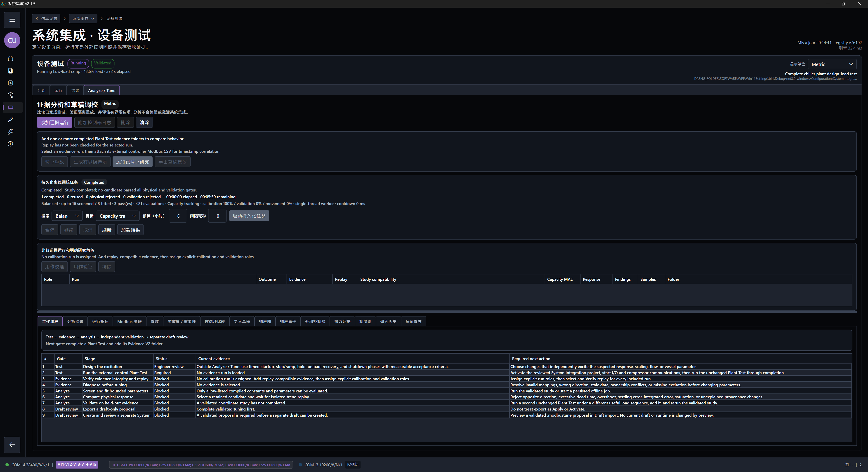Click the 运行已验证研究 button

pyautogui.click(x=132, y=162)
